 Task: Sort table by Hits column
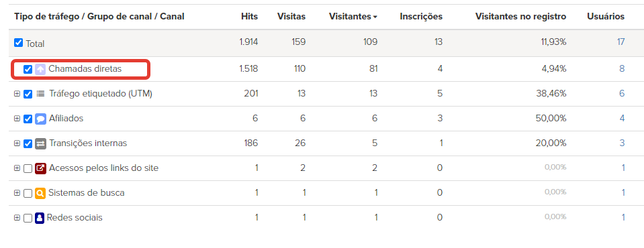[x=249, y=16]
